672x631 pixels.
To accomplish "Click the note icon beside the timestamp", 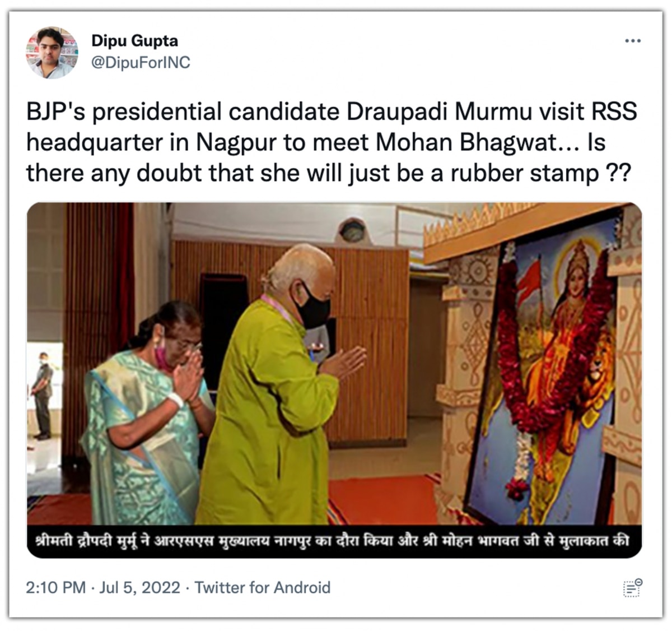I will pos(633,588).
